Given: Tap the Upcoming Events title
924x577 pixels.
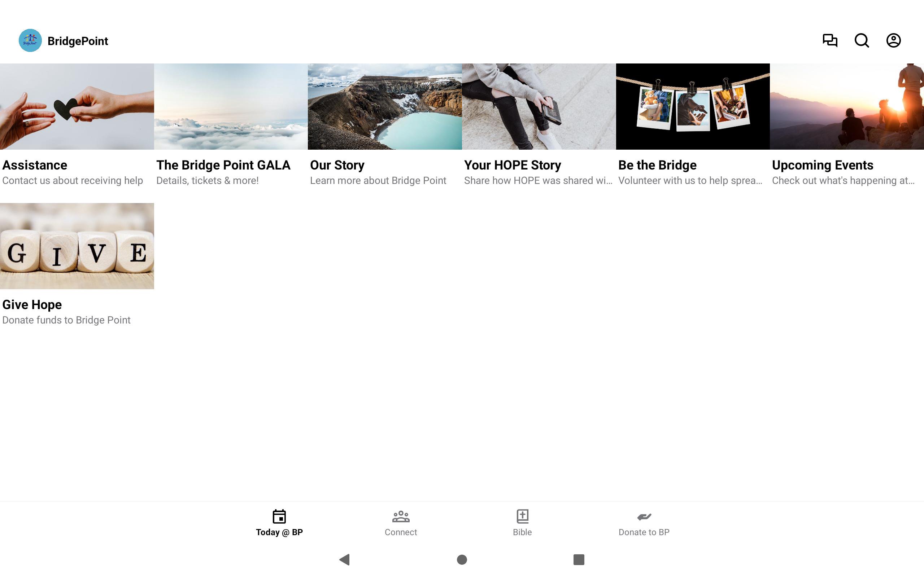Looking at the screenshot, I should point(823,165).
